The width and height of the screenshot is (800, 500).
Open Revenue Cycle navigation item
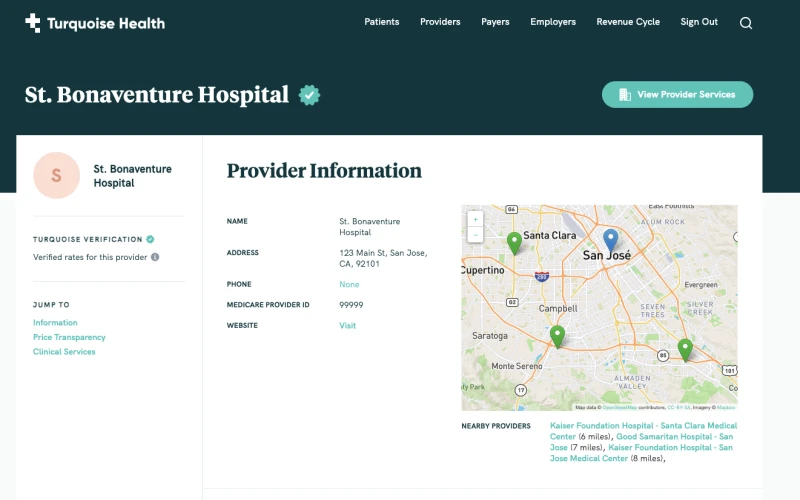(x=628, y=22)
